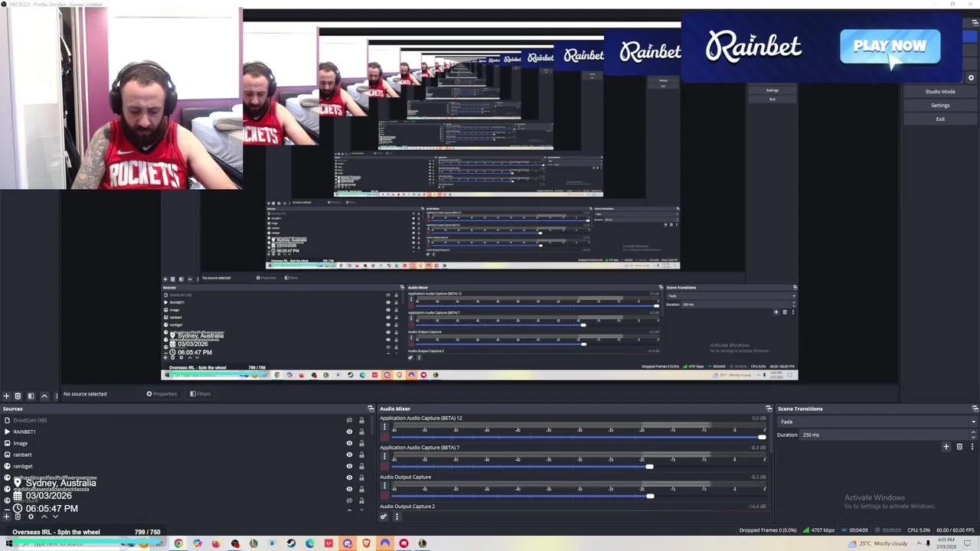The image size is (980, 551).
Task: Lock the RAINBET1 source
Action: (x=361, y=432)
